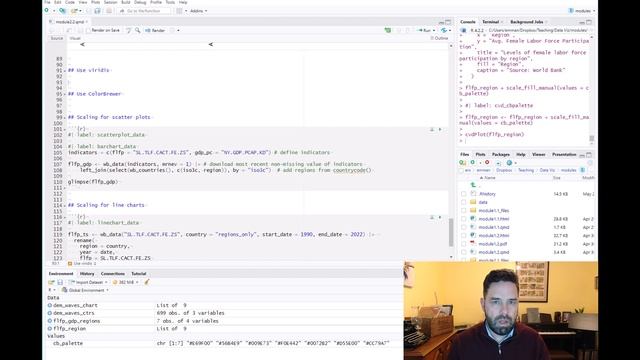This screenshot has height=360, width=640.
Task: Click the find and replace magnifier icon
Action: tap(138, 30)
